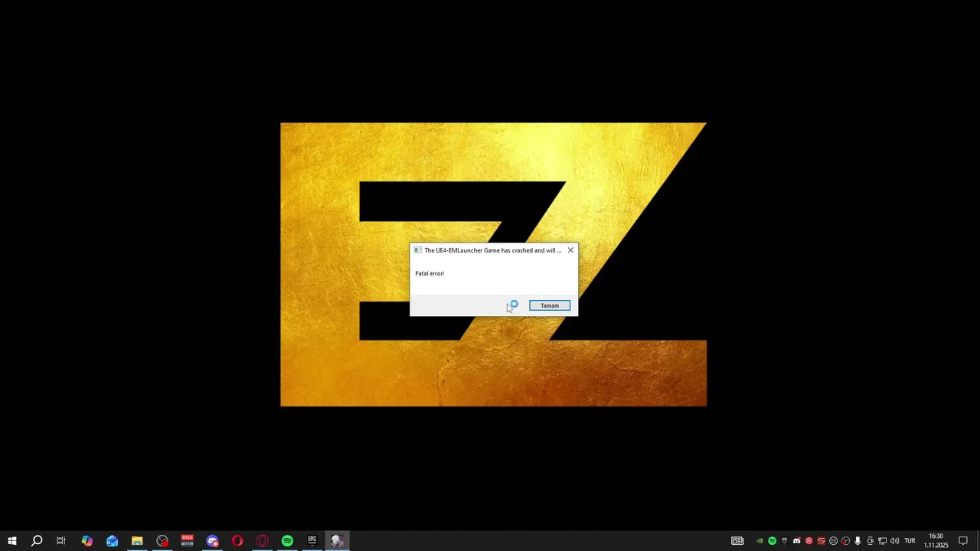This screenshot has height=551, width=980.
Task: Open the NVIDIA system tray icon
Action: tap(759, 541)
